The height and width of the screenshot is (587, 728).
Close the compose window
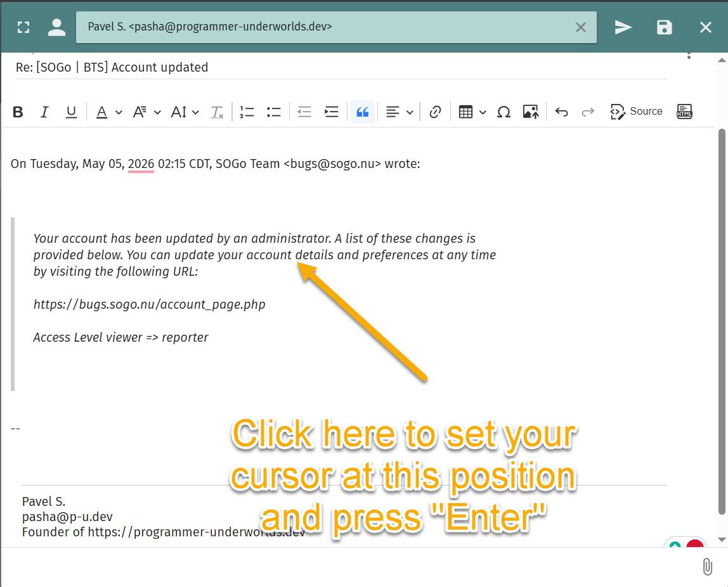click(706, 27)
